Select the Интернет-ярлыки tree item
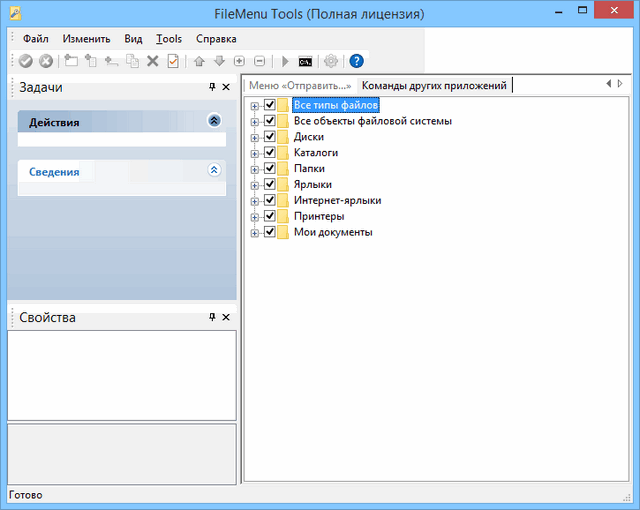The height and width of the screenshot is (510, 640). [337, 201]
